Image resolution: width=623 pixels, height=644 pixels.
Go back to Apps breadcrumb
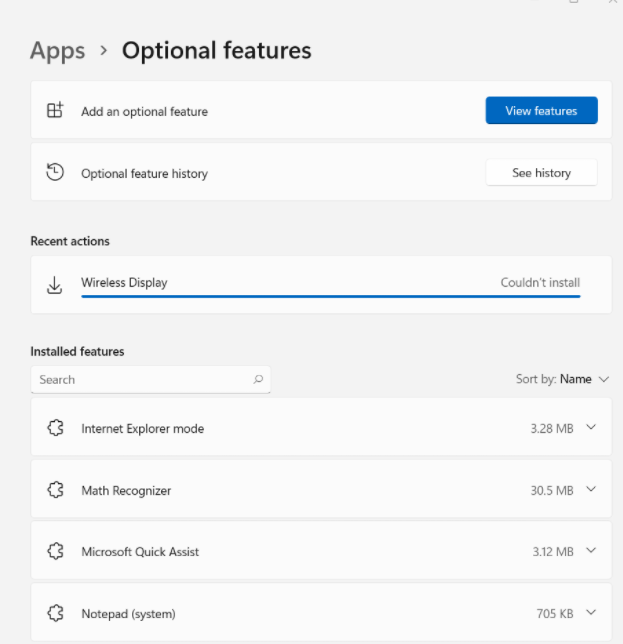point(57,51)
